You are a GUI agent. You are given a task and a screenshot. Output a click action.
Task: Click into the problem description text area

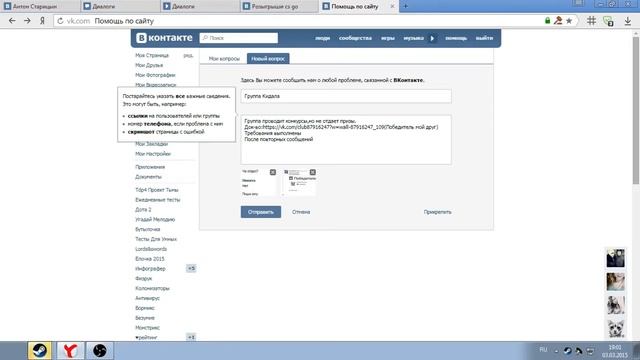pyautogui.click(x=346, y=140)
